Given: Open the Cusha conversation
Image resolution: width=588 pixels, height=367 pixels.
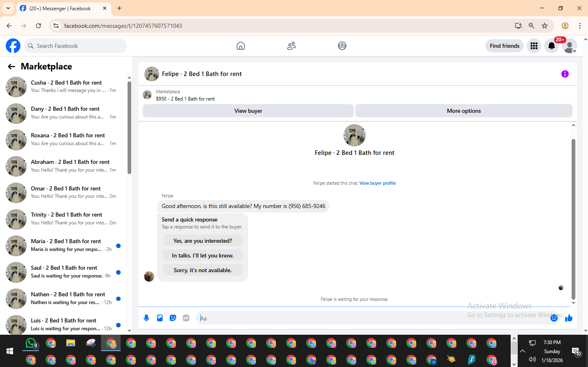Looking at the screenshot, I should point(64,87).
